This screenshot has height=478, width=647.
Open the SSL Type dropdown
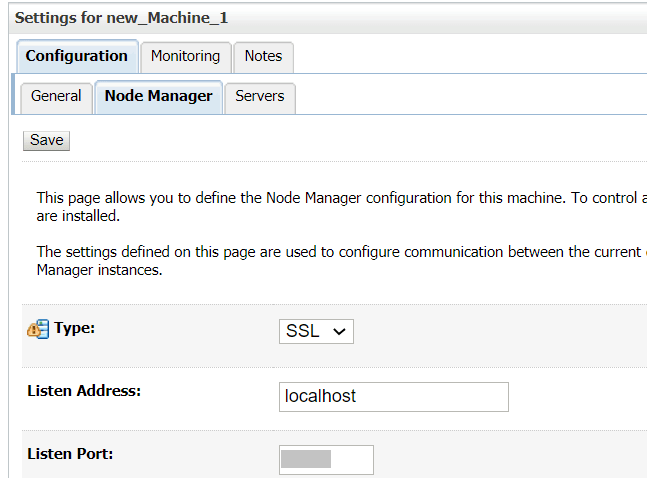coord(315,331)
